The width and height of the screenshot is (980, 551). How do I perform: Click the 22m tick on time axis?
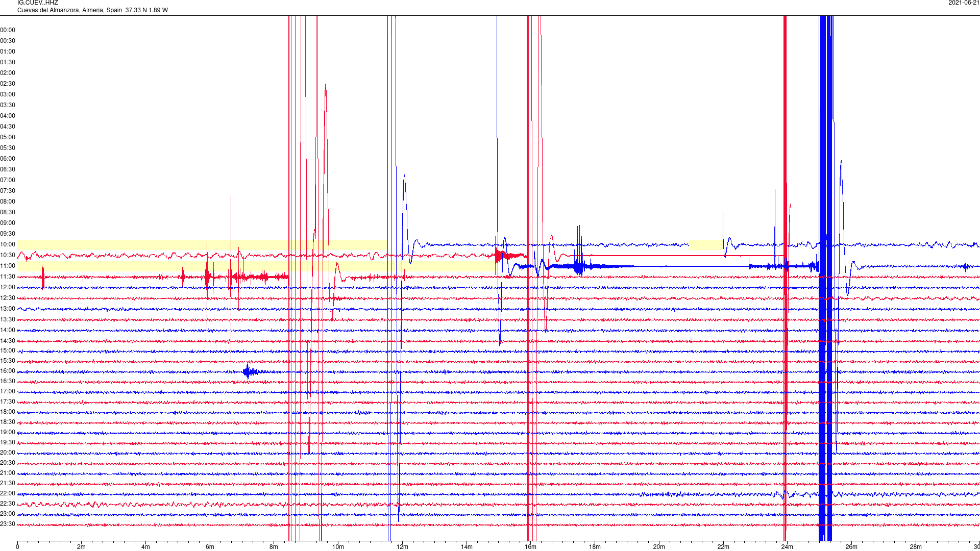click(723, 547)
